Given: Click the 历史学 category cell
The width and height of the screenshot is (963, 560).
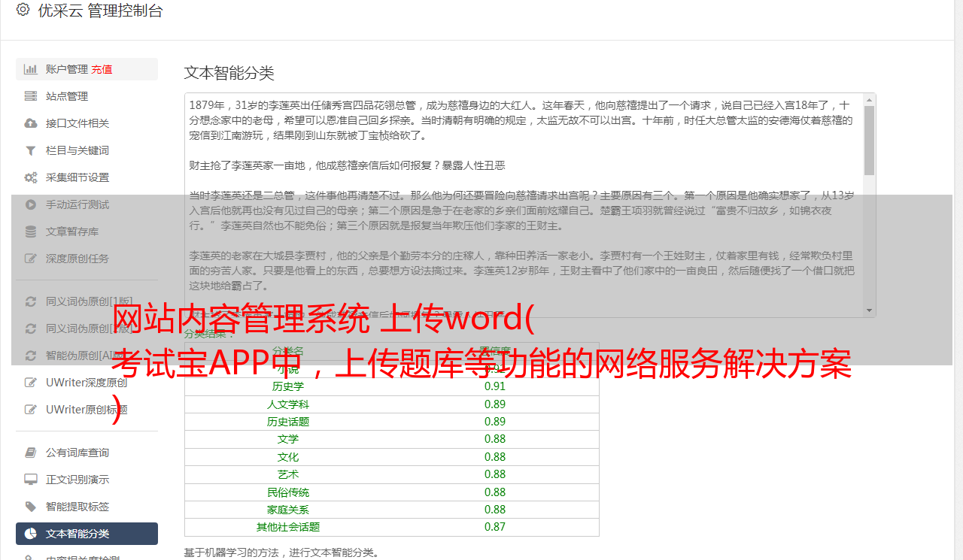Looking at the screenshot, I should [288, 386].
